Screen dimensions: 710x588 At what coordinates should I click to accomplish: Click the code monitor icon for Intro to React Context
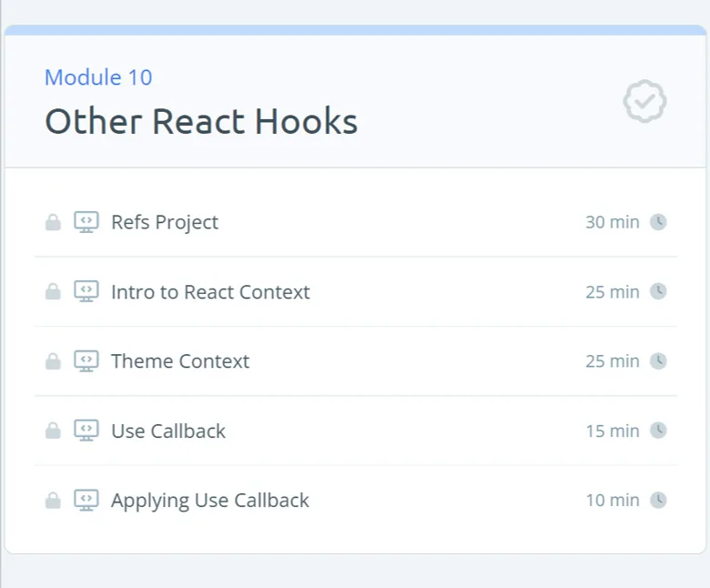point(86,291)
